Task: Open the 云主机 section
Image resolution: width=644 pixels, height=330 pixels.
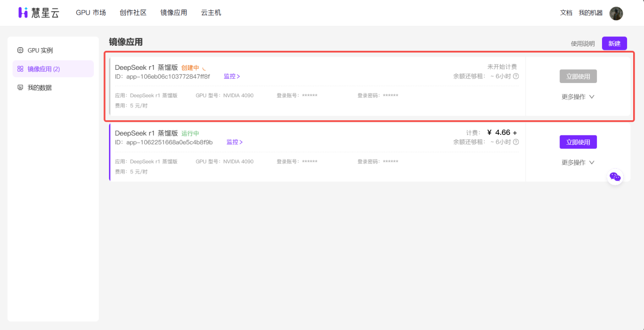Action: tap(211, 13)
